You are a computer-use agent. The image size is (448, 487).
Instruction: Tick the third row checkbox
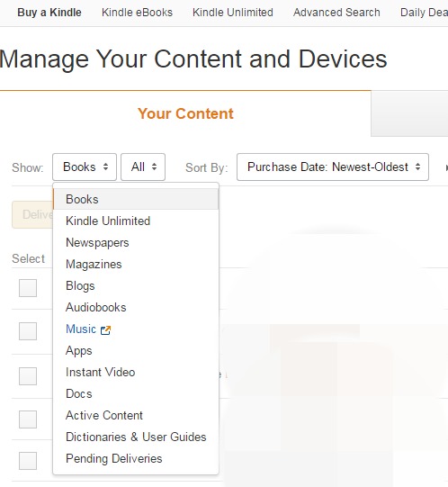(28, 376)
